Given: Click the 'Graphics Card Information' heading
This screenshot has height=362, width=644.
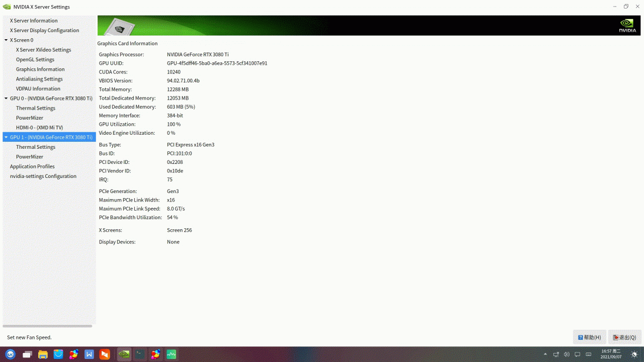Looking at the screenshot, I should tap(127, 44).
